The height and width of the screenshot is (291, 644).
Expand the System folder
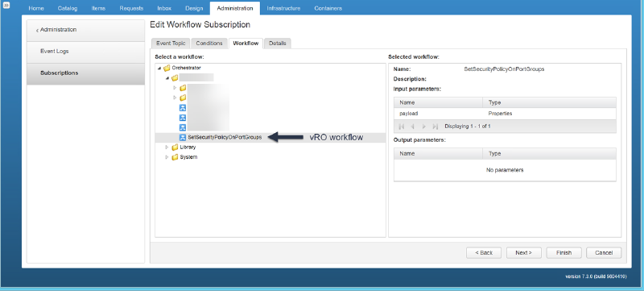tap(167, 157)
